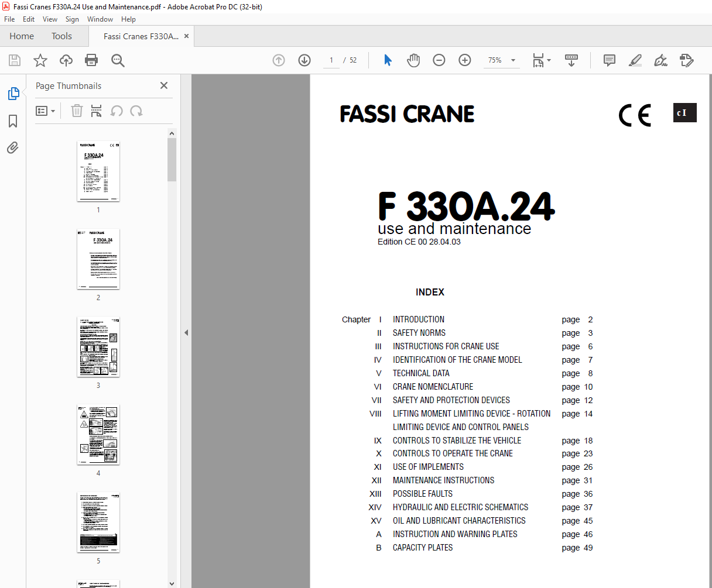
Task: Click SAFETY NORMS index entry
Action: click(419, 333)
